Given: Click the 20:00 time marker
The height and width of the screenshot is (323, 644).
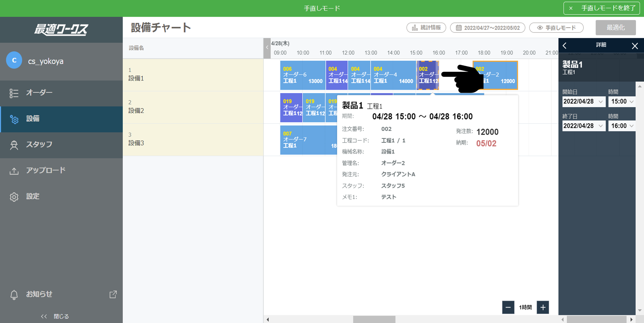Looking at the screenshot, I should tap(529, 53).
